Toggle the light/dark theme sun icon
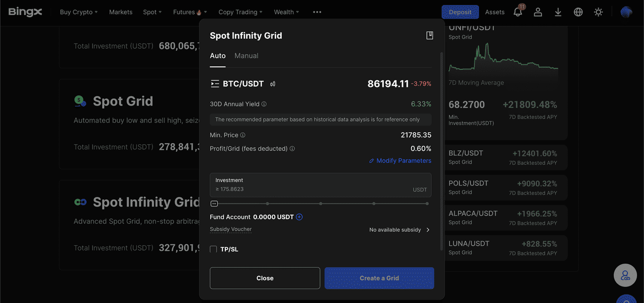This screenshot has width=644, height=303. (x=598, y=12)
